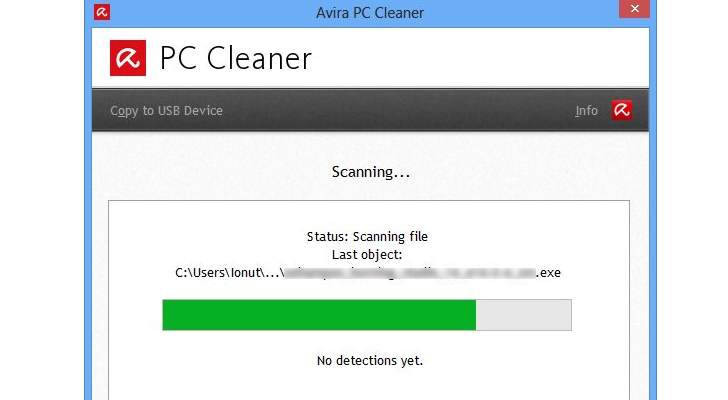Screen dimensions: 728x400
Task: Click the 'Avira PC Cleaner' window title text
Action: tap(369, 13)
